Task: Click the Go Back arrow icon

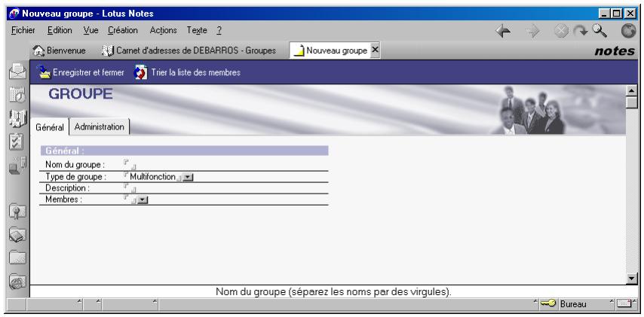Action: coord(503,31)
